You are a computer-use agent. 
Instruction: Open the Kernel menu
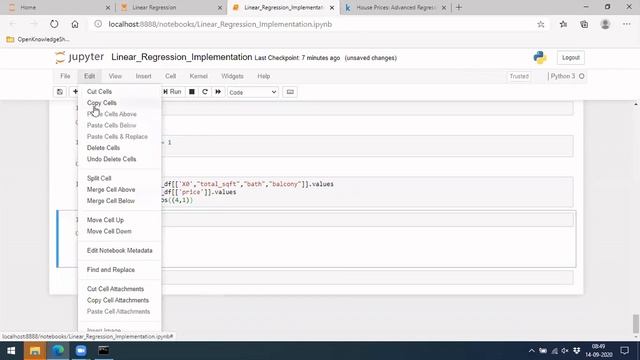(199, 76)
